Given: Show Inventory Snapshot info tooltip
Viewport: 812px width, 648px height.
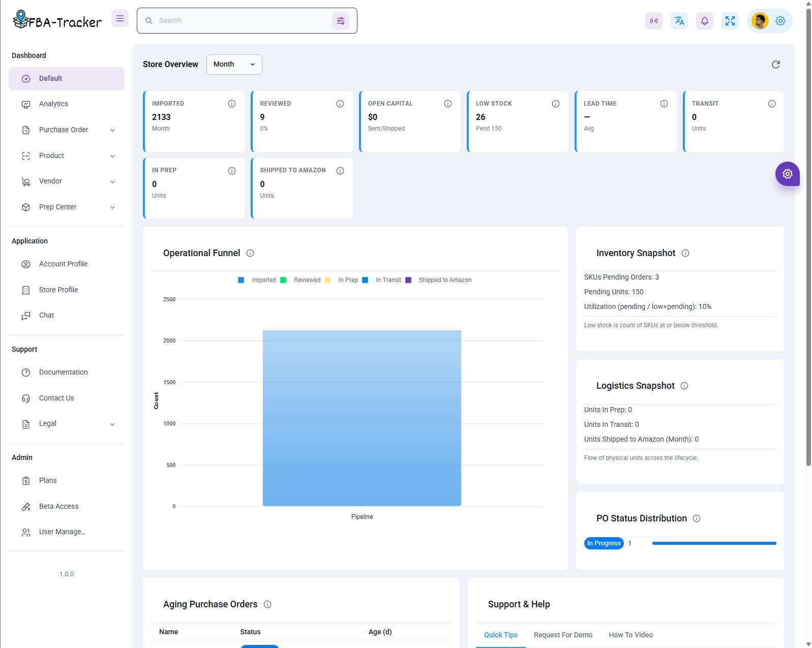Looking at the screenshot, I should [x=685, y=253].
